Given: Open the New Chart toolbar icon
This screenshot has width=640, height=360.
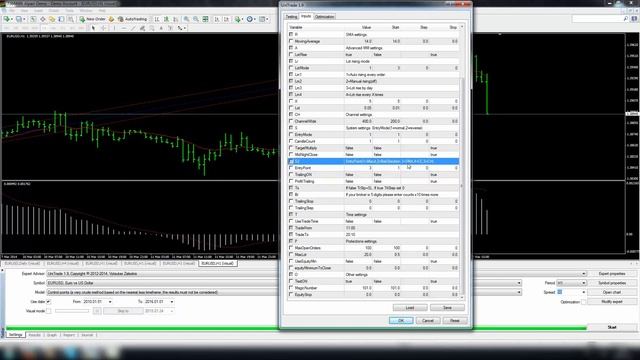Looking at the screenshot, I should (7, 19).
